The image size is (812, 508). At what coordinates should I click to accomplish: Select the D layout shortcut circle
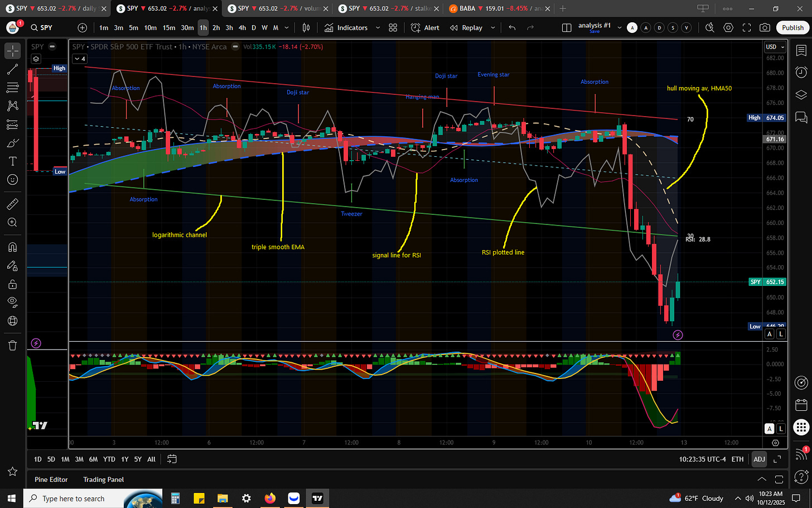[659, 27]
